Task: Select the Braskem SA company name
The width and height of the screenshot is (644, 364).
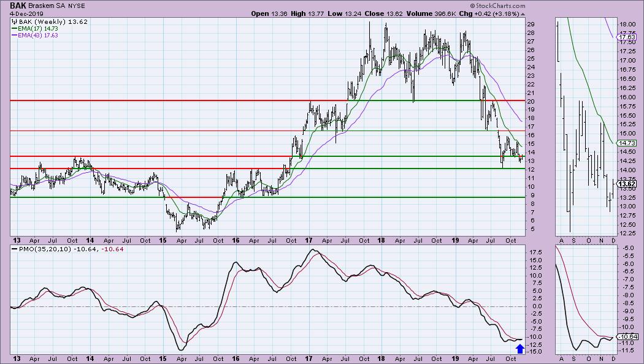Action: tap(45, 6)
